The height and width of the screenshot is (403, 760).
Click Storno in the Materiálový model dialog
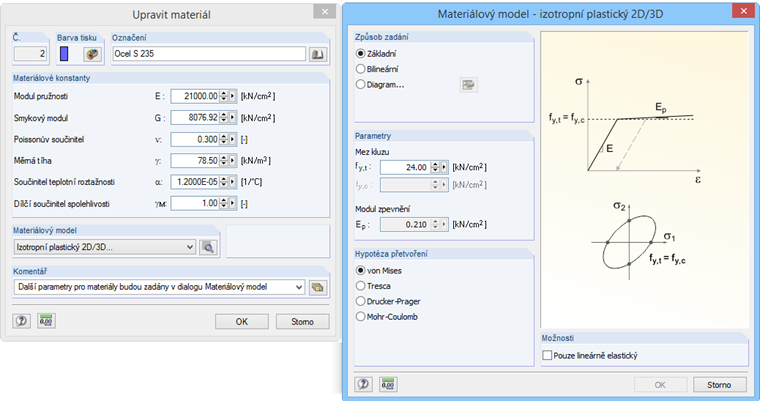point(719,384)
